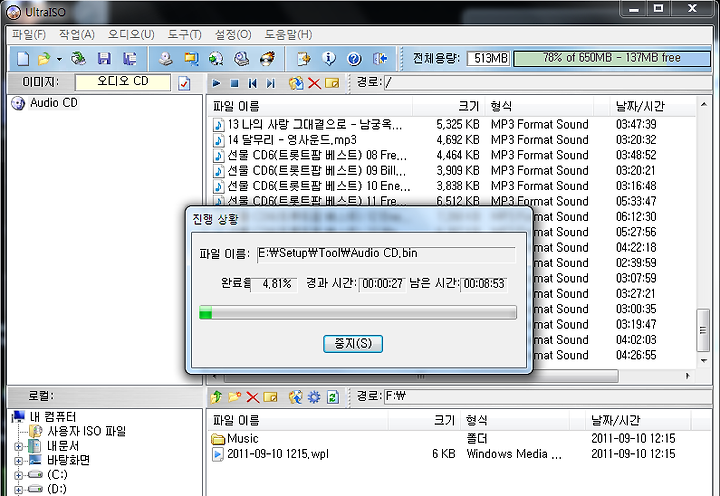Viewport: 720px width, 496px height.
Task: Click the green progress bar in dialog
Action: pos(358,313)
